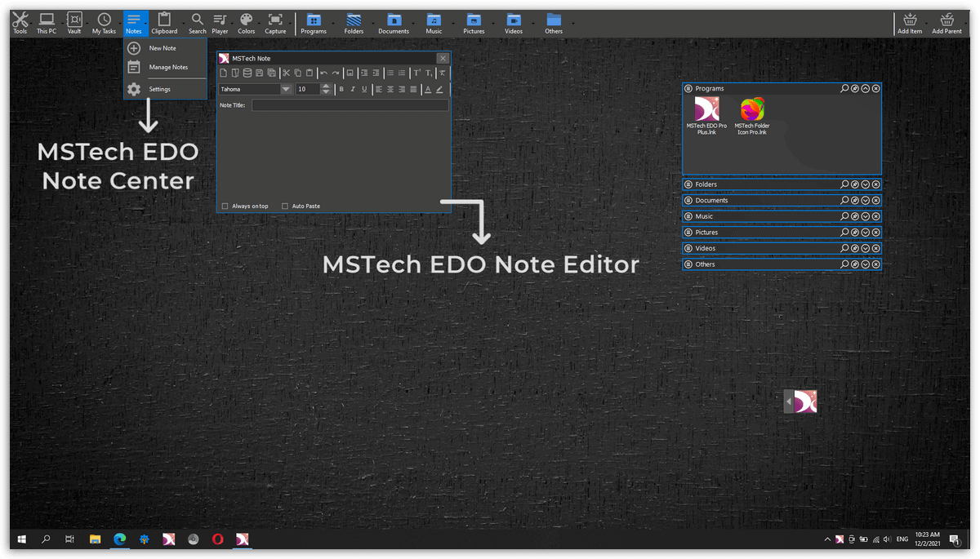Pin the Music panel

pos(855,216)
